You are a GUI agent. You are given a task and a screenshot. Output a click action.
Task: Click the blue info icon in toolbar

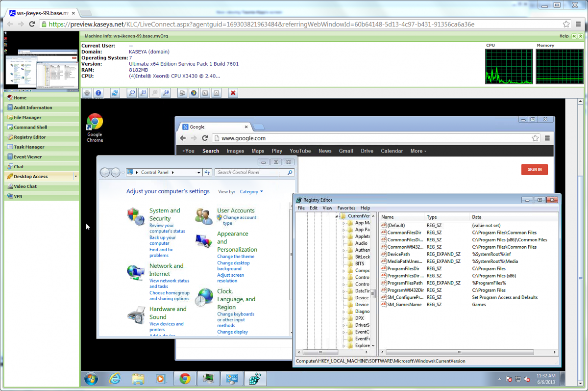(98, 93)
